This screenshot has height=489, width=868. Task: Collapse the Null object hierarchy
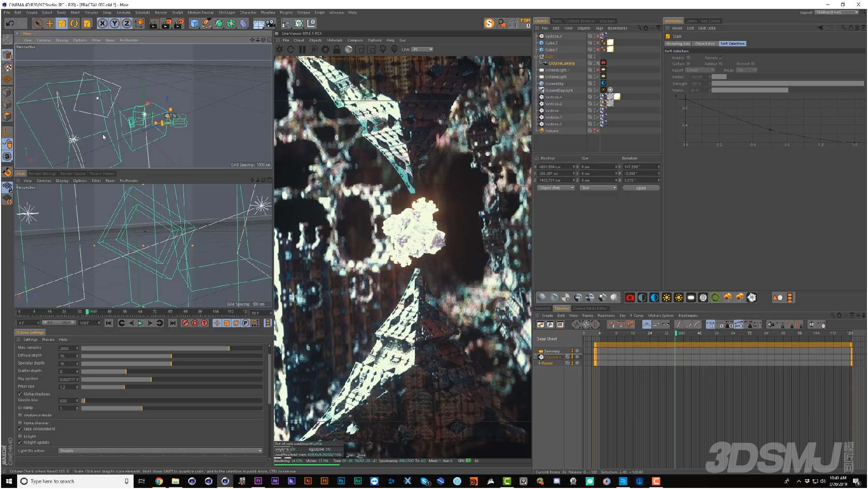click(x=537, y=56)
